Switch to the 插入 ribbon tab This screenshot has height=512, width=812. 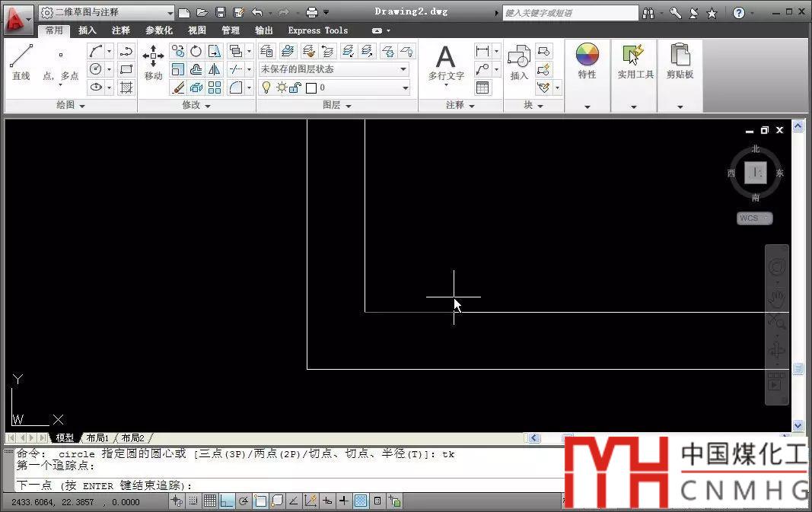[88, 30]
